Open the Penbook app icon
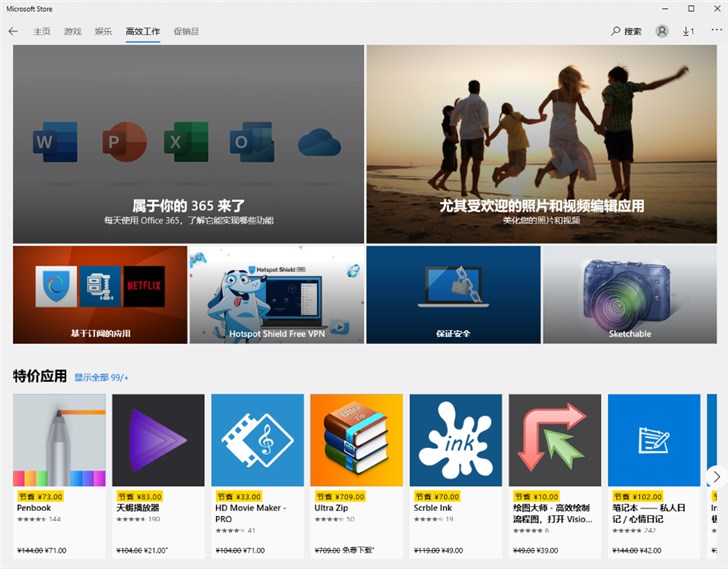Viewport: 728px width, 569px height. pyautogui.click(x=59, y=440)
